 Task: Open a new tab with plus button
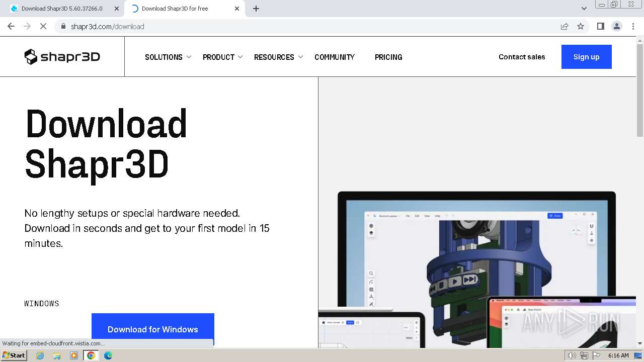click(x=256, y=9)
